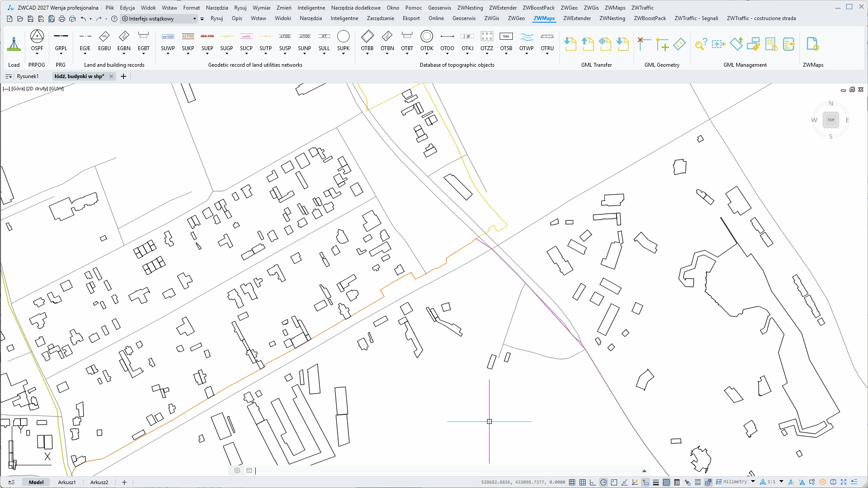Toggle ortho mode in status bar
868x488 pixels.
(x=593, y=482)
